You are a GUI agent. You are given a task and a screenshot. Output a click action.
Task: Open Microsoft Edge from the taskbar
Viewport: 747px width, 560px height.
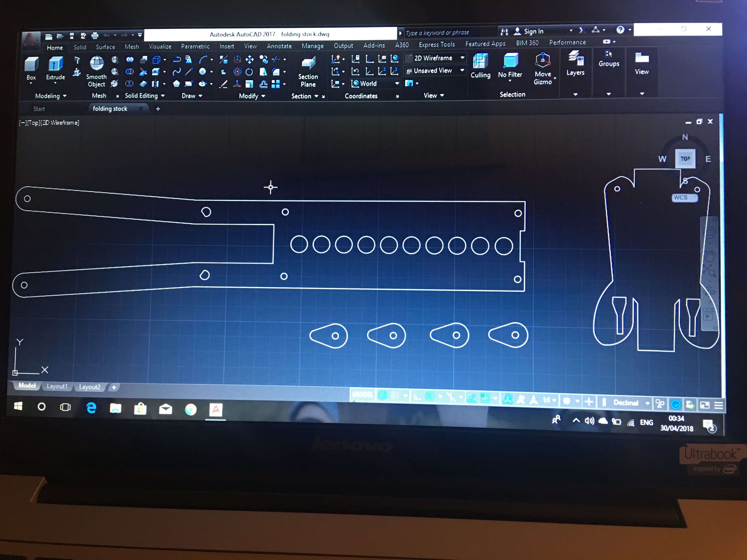91,408
